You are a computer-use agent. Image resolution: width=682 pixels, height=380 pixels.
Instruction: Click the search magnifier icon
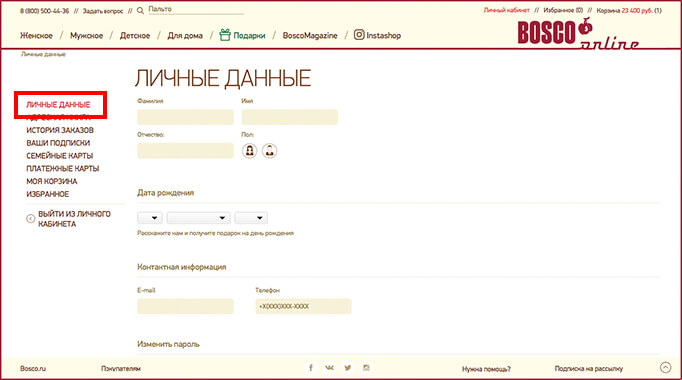(x=140, y=10)
